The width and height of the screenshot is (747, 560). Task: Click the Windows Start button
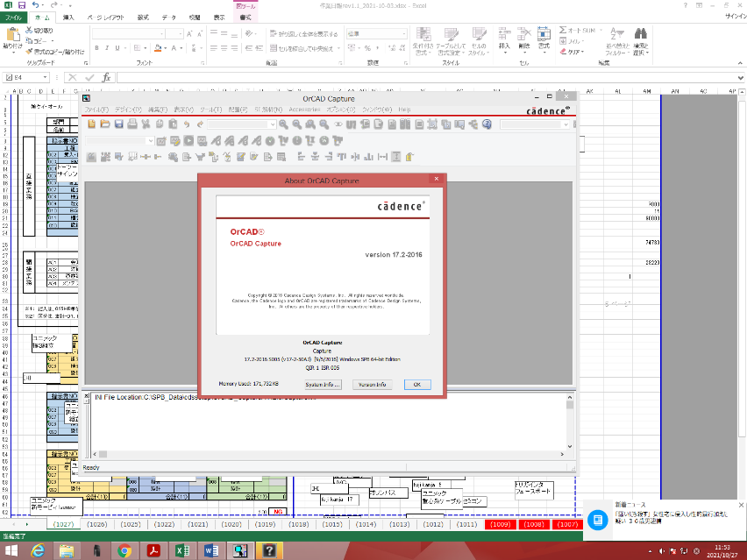pyautogui.click(x=11, y=551)
